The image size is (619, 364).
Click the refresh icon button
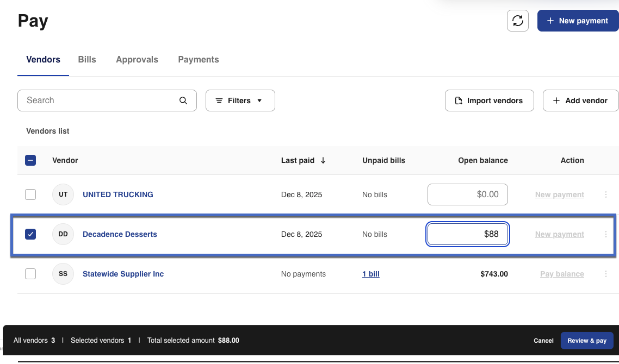pyautogui.click(x=517, y=21)
